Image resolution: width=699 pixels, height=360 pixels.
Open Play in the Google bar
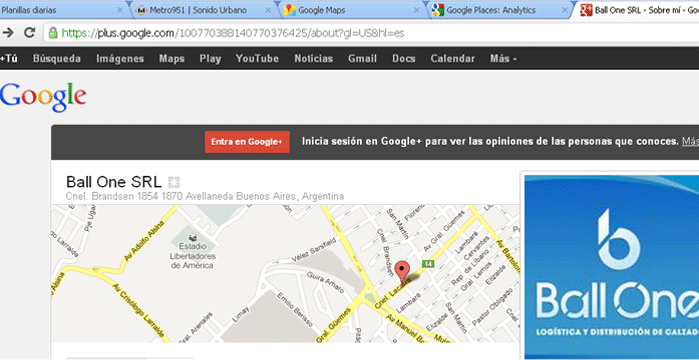click(x=210, y=59)
